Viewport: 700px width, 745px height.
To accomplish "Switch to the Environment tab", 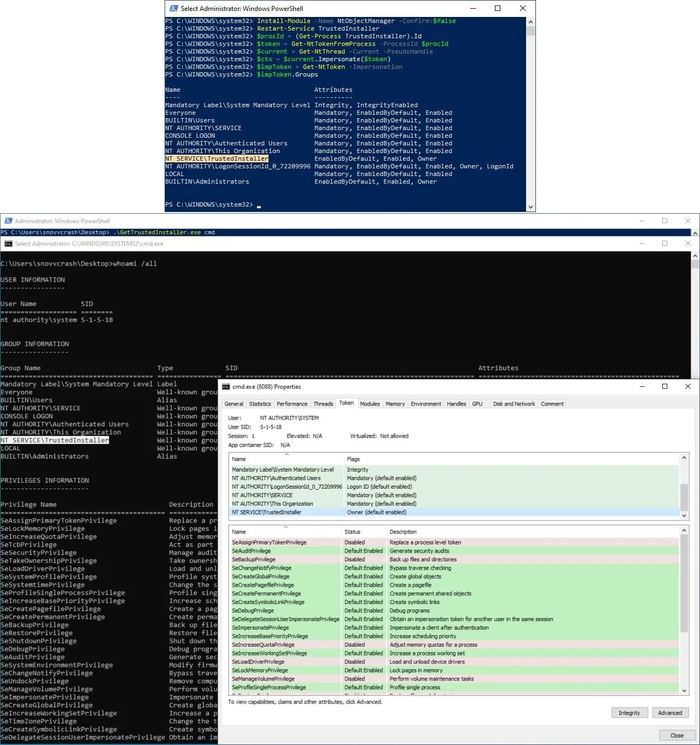I will [426, 404].
